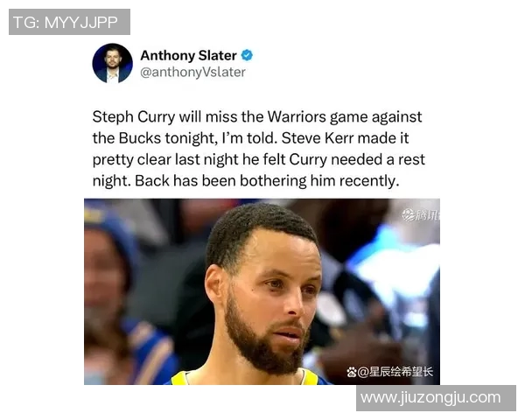Click the paw icon before @星辰绘希望长
Image resolution: width=525 pixels, height=420 pixels.
coord(351,372)
